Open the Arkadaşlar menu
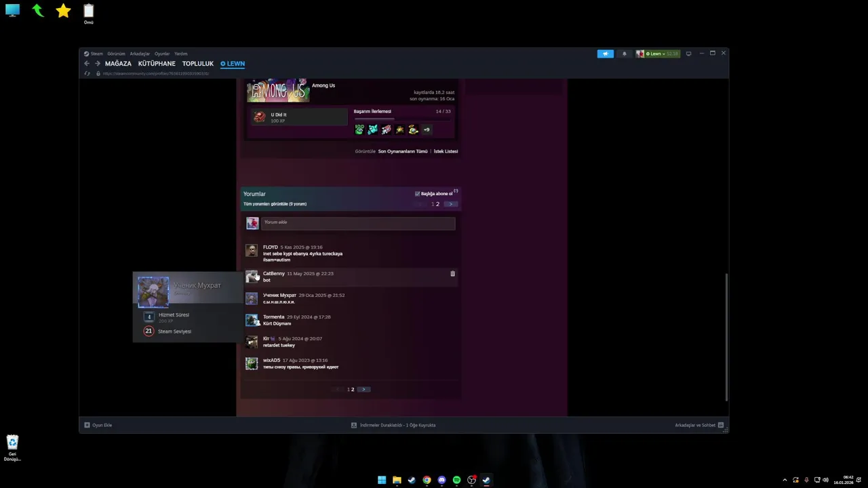 (x=140, y=54)
